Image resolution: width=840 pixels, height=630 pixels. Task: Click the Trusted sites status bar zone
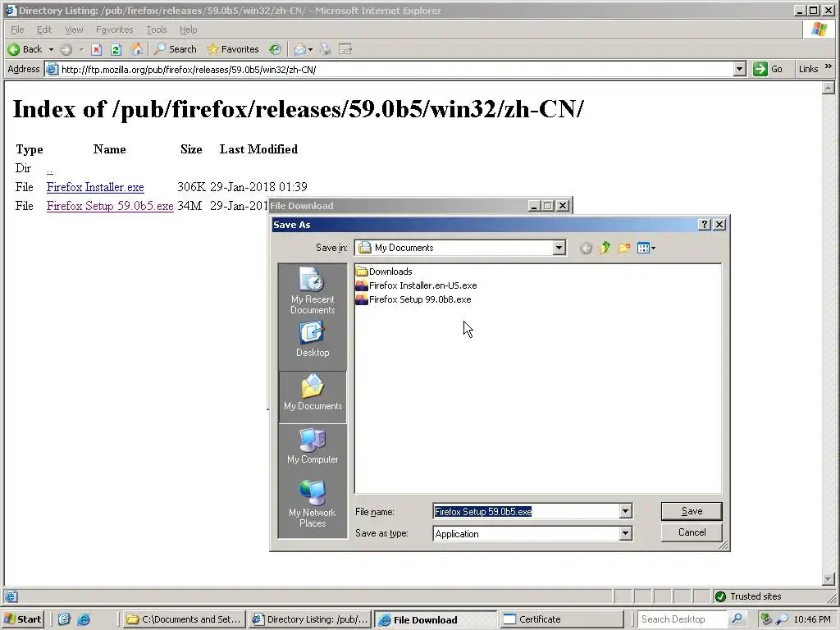[749, 596]
